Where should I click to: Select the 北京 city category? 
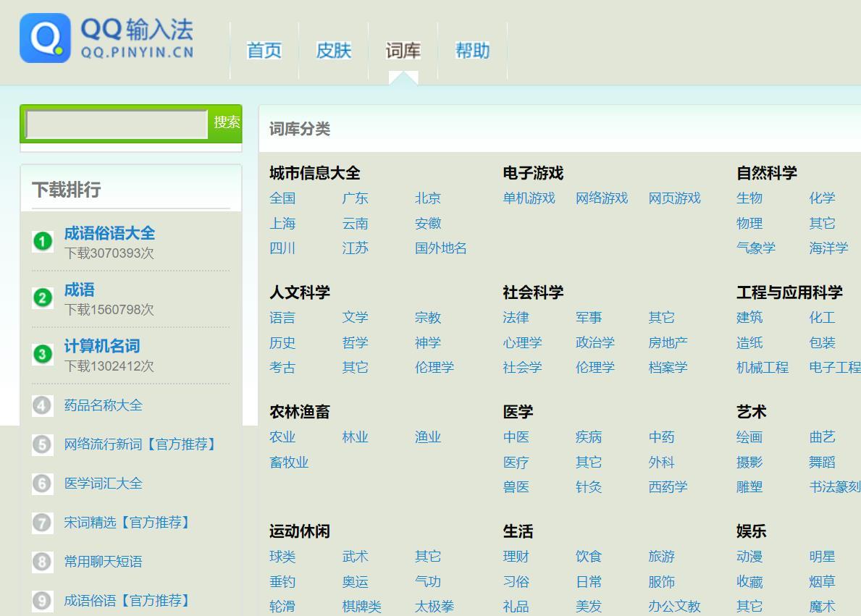tap(428, 198)
